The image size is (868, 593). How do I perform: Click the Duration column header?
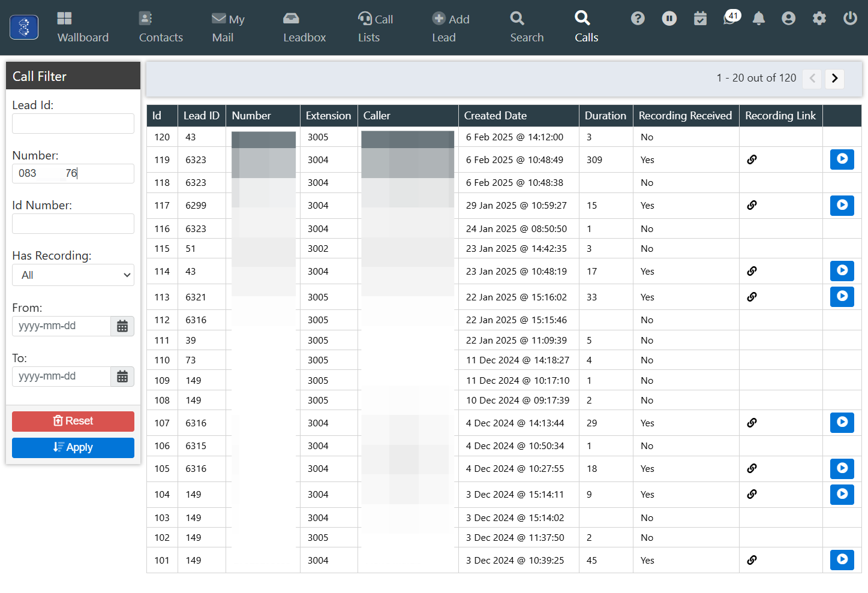click(605, 116)
